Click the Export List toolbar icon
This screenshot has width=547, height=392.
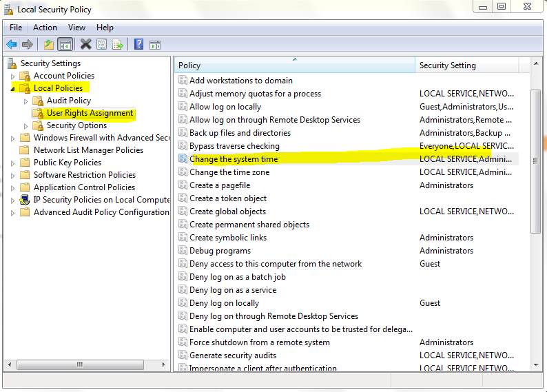click(x=118, y=45)
